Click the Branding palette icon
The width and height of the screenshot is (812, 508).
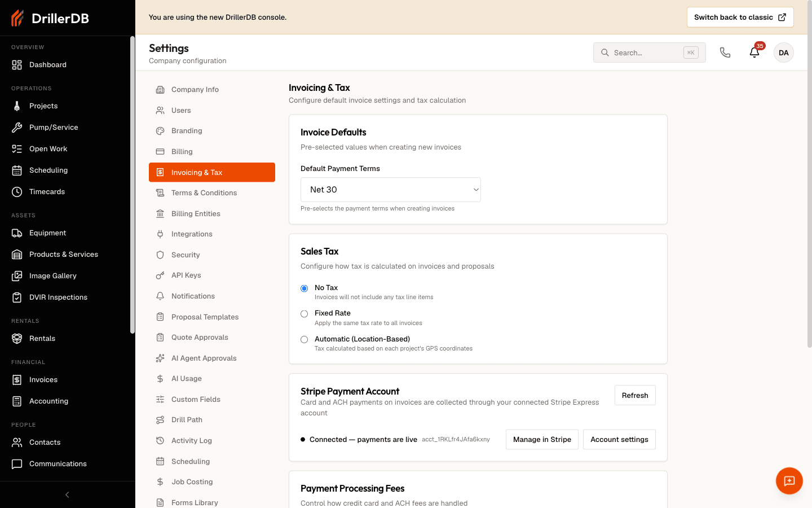tap(160, 131)
